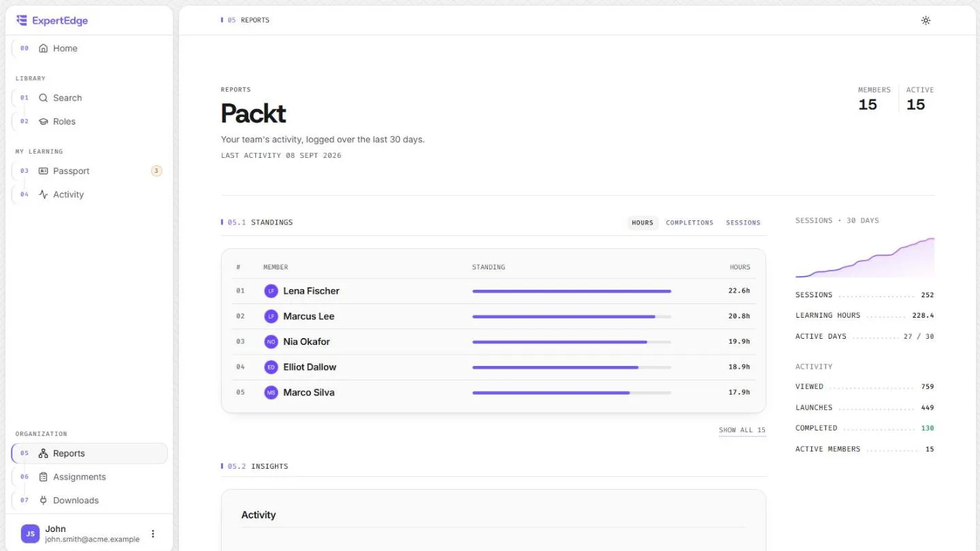Click Lena Fischer's standing progress bar
The image size is (980, 551).
[x=572, y=291]
